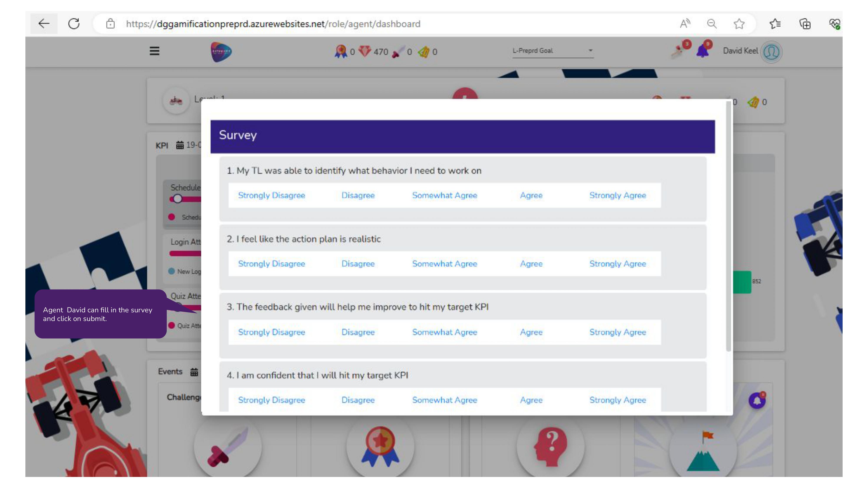This screenshot has height=488, width=868.
Task: Select Strongly Disagree for question 2
Action: (272, 264)
